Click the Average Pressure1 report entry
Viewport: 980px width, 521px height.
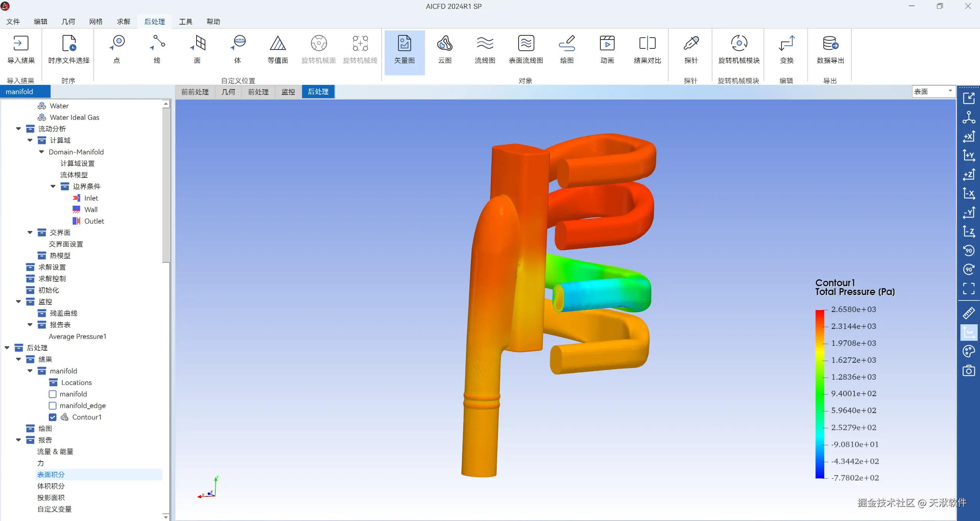coord(78,337)
